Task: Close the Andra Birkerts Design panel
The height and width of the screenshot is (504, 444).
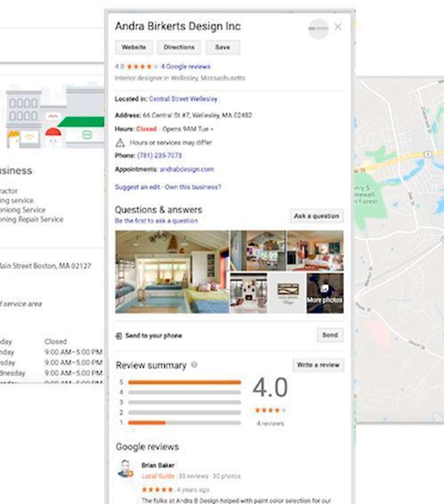Action: point(338,27)
